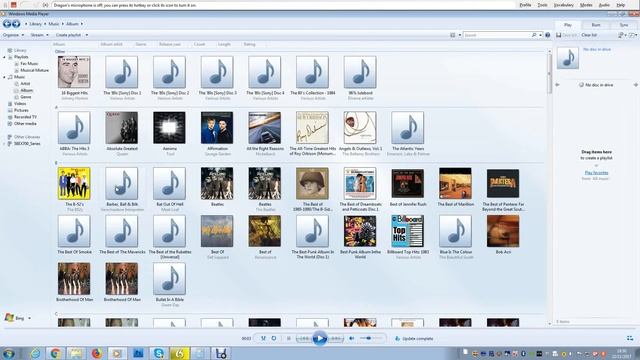Switch to the Sync tab
The image size is (640, 360).
[x=624, y=25]
